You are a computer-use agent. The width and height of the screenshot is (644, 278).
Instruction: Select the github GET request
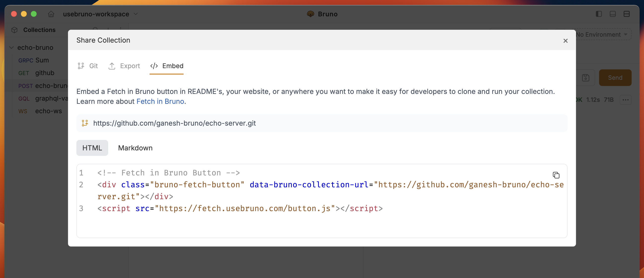click(44, 73)
